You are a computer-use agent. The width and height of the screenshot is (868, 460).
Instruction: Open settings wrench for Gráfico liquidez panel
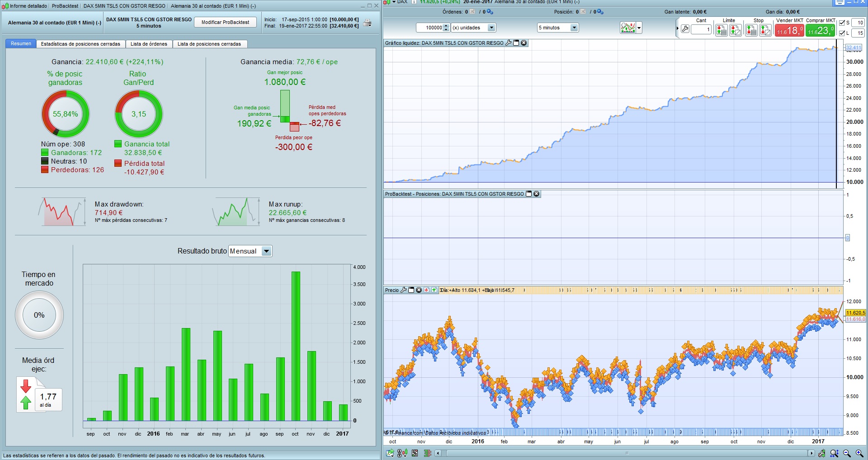point(509,43)
